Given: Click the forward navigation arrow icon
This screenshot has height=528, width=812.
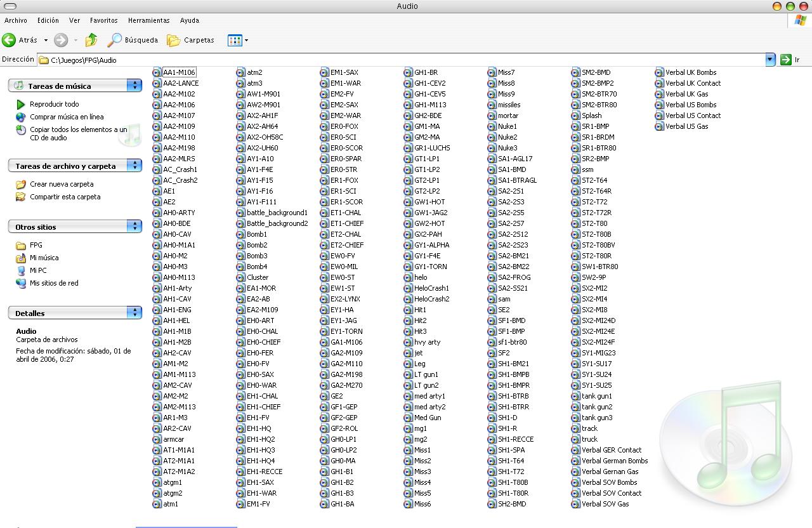Looking at the screenshot, I should 61,40.
